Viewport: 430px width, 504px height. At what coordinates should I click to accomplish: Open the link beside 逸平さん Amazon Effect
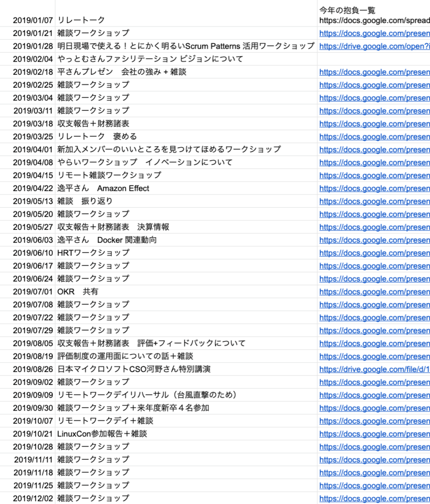click(374, 189)
